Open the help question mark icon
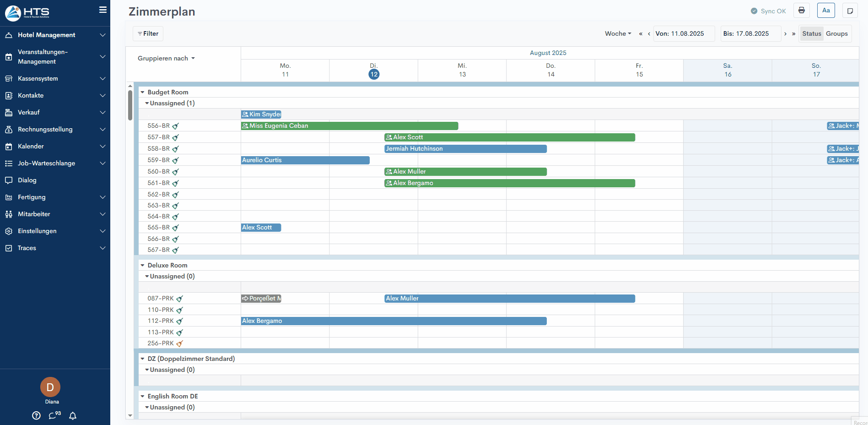This screenshot has height=425, width=868. click(x=37, y=416)
